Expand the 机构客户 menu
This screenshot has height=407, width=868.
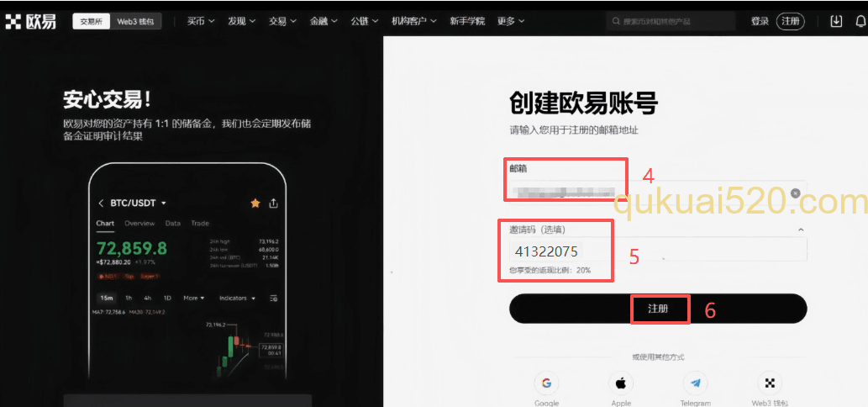[414, 22]
